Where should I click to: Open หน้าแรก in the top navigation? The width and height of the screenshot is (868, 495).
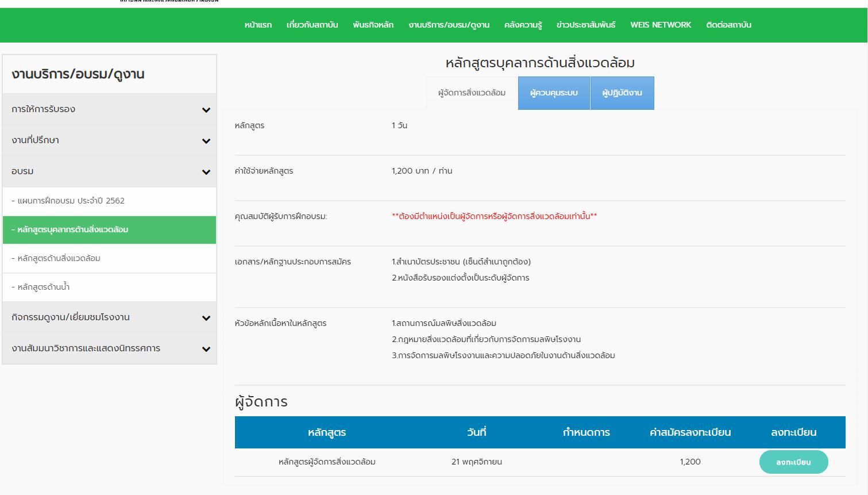coord(258,25)
